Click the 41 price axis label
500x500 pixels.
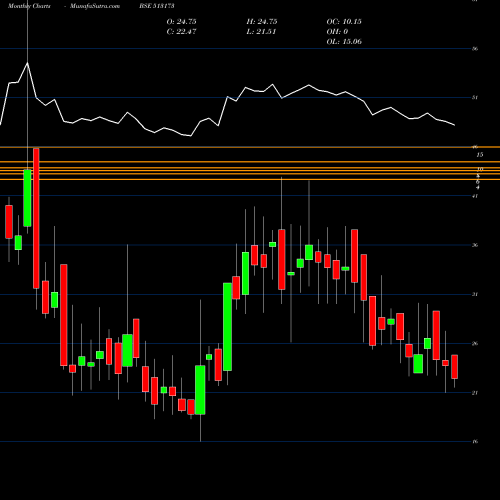pyautogui.click(x=475, y=196)
